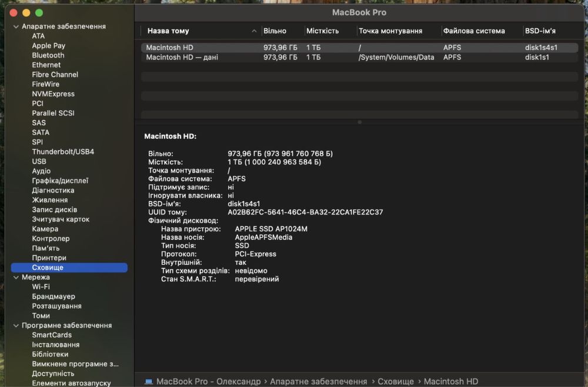Select Parallel SCSI in the sidebar
The width and height of the screenshot is (588, 387).
click(54, 114)
